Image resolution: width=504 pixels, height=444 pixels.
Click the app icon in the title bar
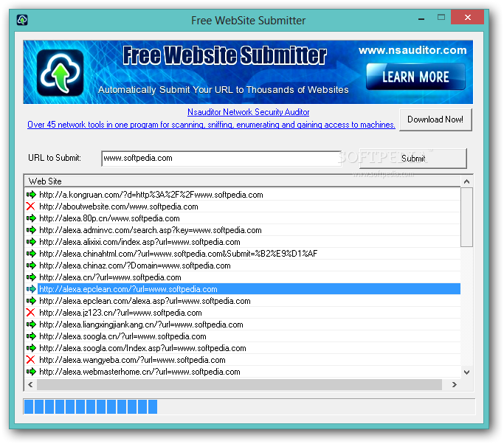(22, 20)
